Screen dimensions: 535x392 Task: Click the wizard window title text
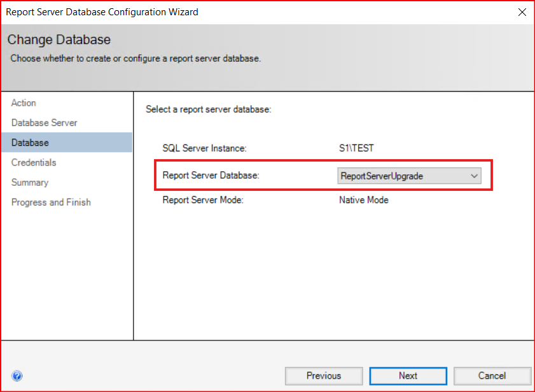tap(102, 11)
